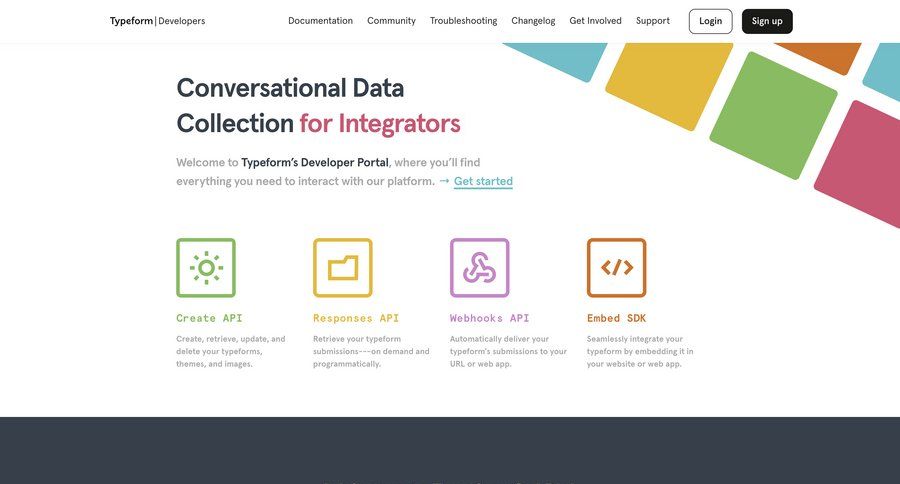Open the Troubleshooting menu item
The image size is (900, 484).
(x=464, y=21)
